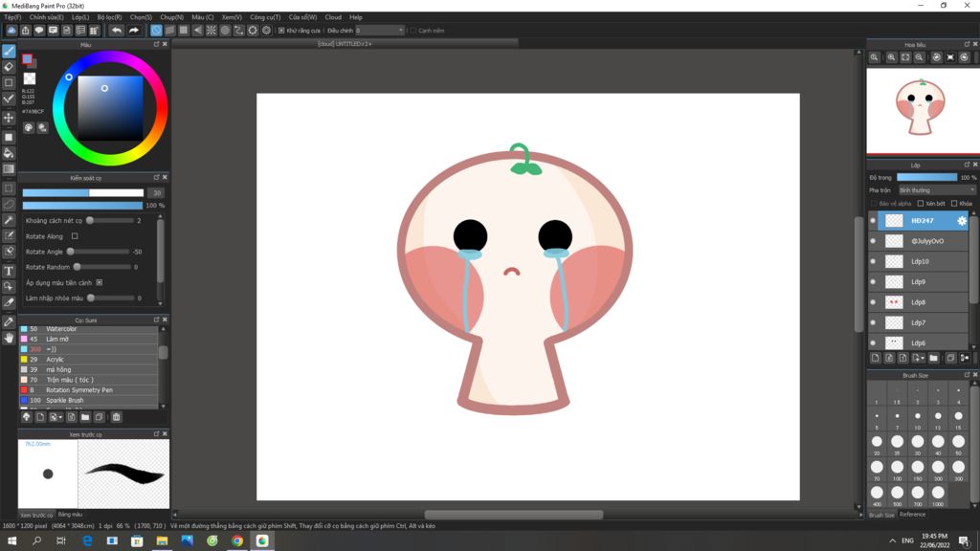The image size is (980, 551).
Task: Select the Bucket fill tool
Action: click(x=9, y=153)
